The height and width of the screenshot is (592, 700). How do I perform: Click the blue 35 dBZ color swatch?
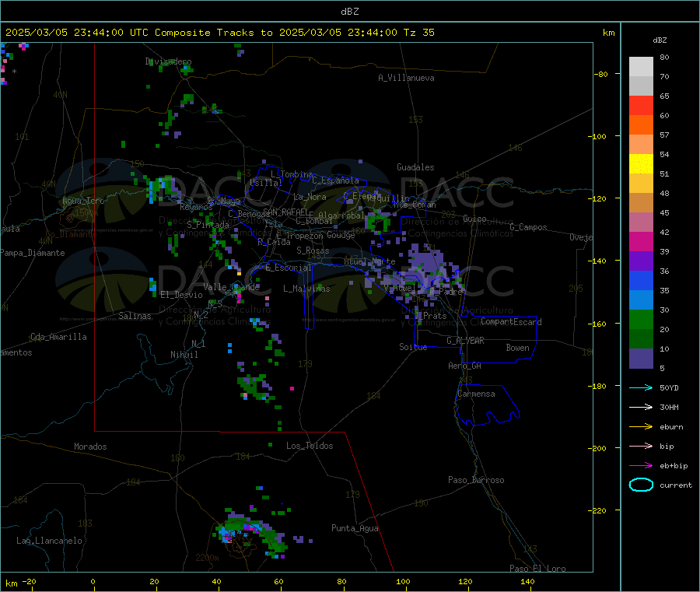point(641,280)
